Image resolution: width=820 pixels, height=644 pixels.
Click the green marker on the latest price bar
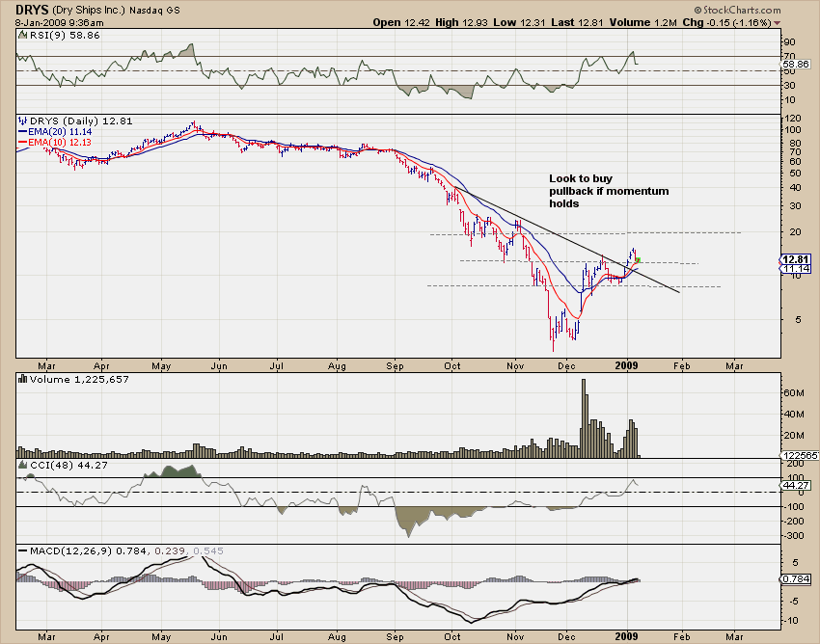tap(638, 259)
